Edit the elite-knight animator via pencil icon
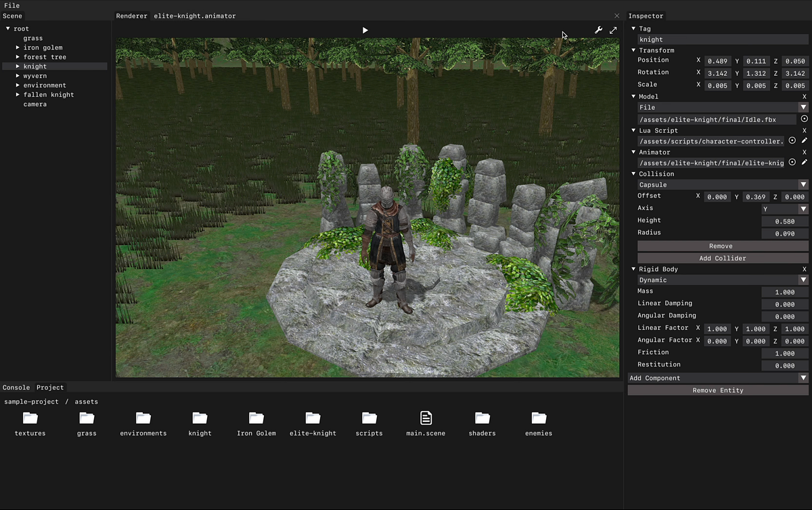This screenshot has width=812, height=510. (803, 163)
